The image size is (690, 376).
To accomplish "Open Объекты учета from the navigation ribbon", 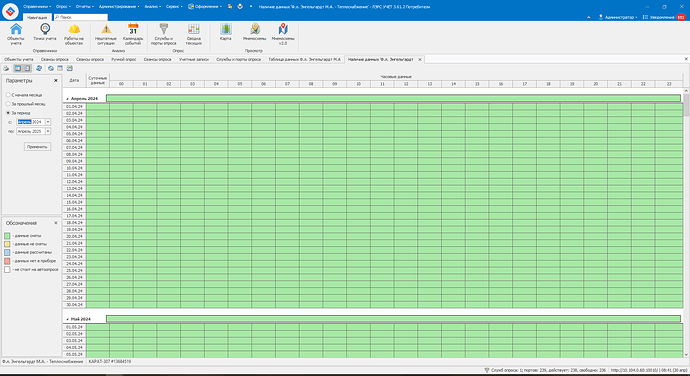I will coord(16,34).
